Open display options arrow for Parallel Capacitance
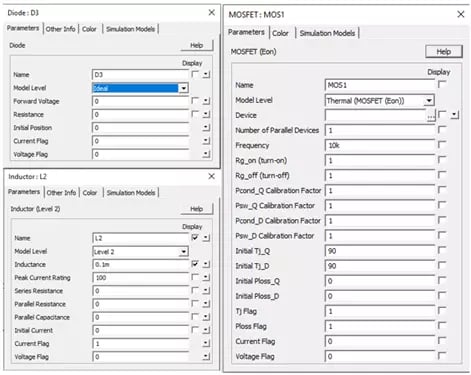This screenshot has height=375, width=471. pyautogui.click(x=206, y=317)
